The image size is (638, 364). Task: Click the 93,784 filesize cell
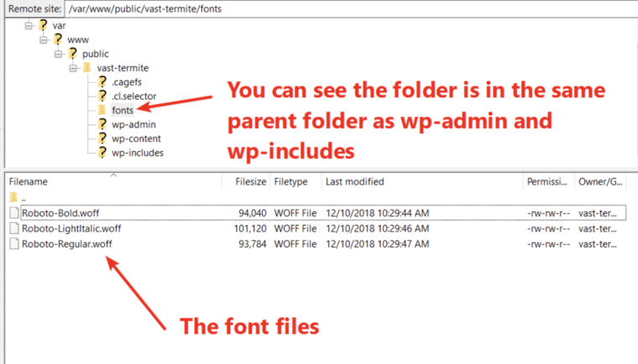(x=253, y=244)
